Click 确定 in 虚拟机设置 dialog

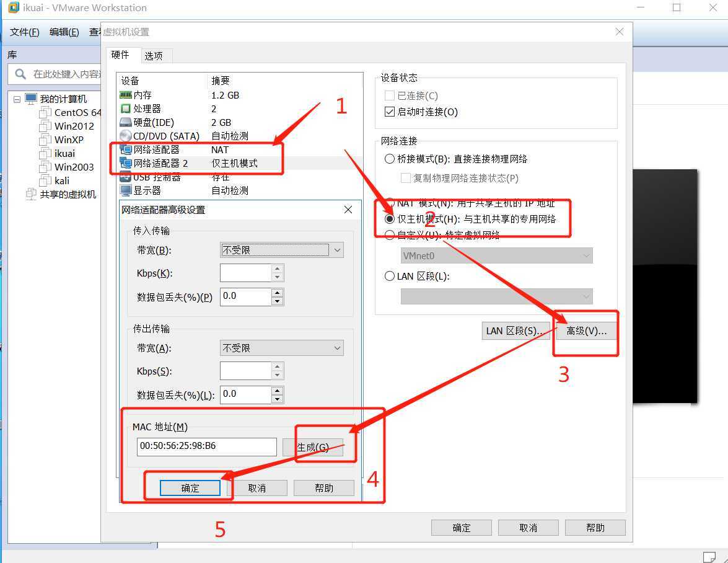point(461,528)
